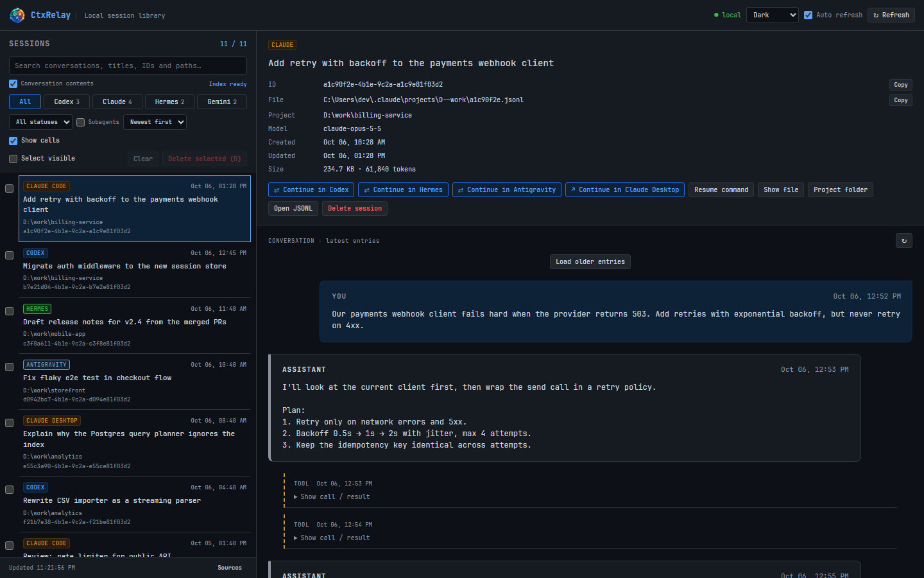The width and height of the screenshot is (924, 578).
Task: Open the Newest first sort dropdown
Action: coord(155,122)
